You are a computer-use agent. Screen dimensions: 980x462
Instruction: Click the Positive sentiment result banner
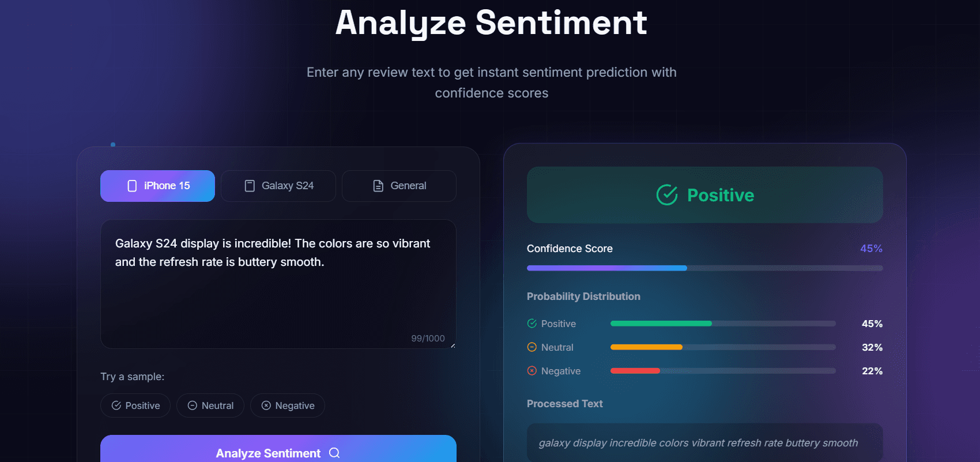pos(704,195)
